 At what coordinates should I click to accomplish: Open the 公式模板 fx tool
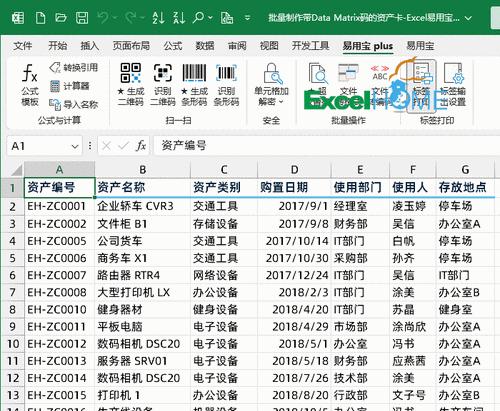[30, 85]
